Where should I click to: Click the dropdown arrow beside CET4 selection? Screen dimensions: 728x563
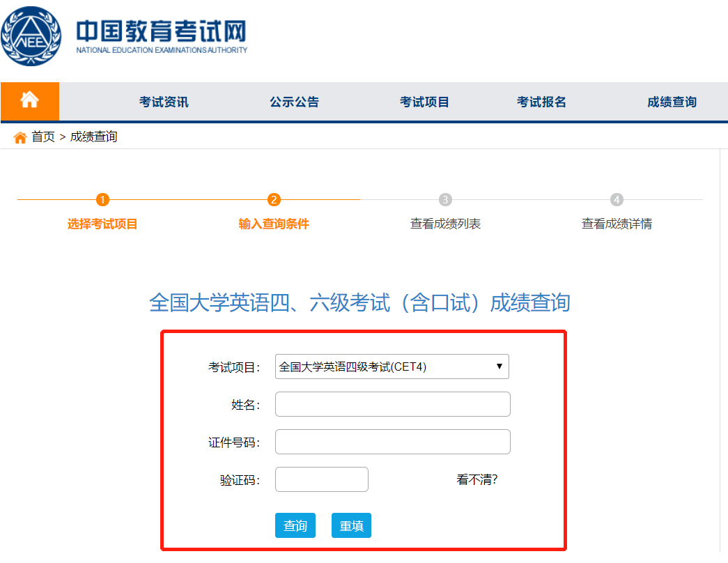coord(499,367)
